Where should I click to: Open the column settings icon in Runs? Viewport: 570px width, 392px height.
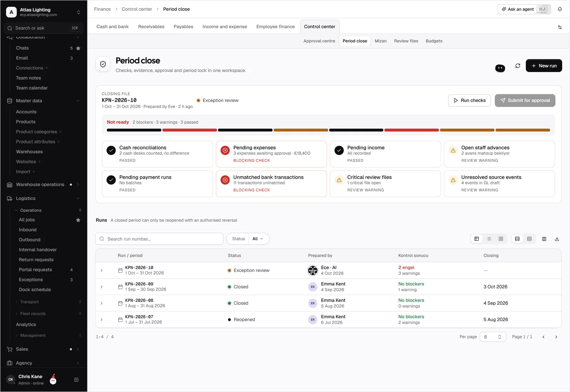544,239
